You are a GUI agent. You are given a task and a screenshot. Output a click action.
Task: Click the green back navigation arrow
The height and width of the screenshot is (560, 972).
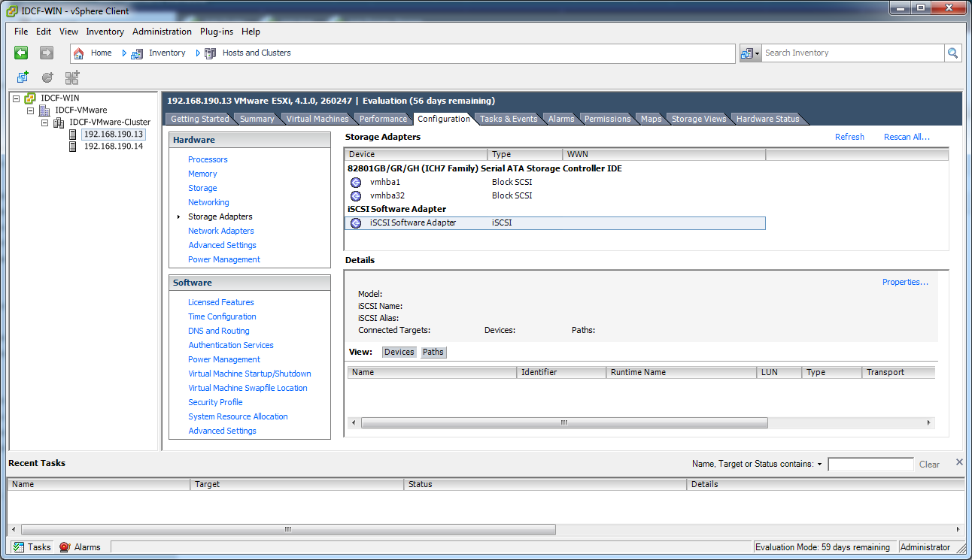click(x=20, y=53)
